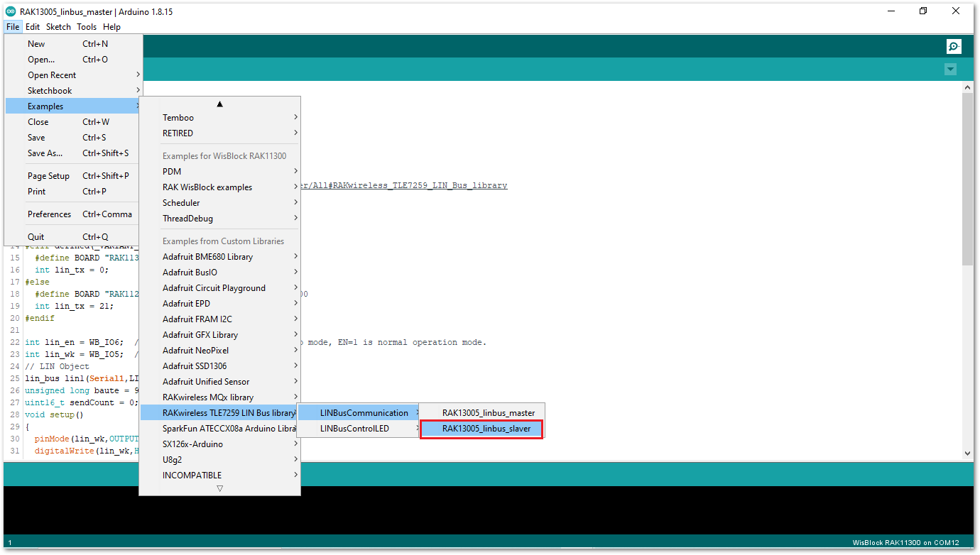Choose New from File menu

pyautogui.click(x=74, y=44)
